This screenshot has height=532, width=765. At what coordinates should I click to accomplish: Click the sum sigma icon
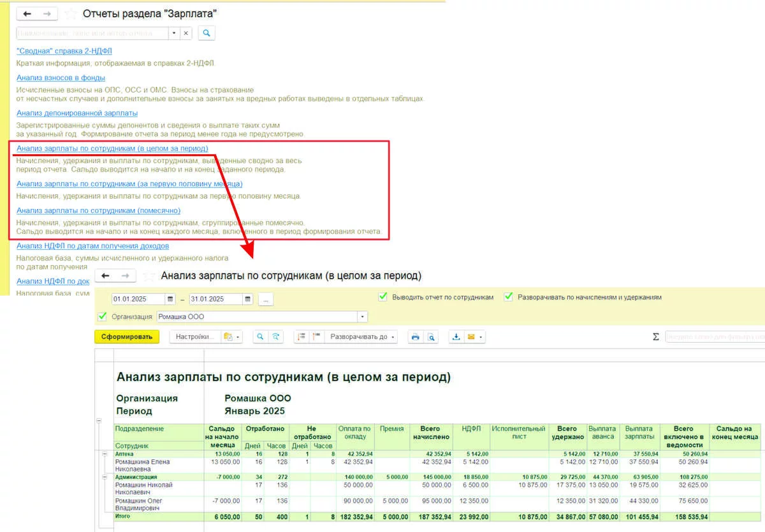click(655, 337)
